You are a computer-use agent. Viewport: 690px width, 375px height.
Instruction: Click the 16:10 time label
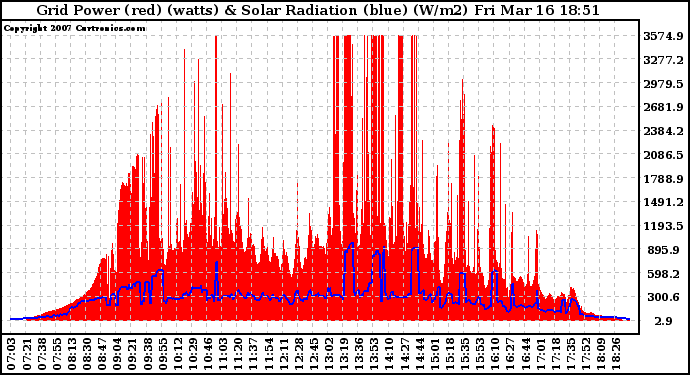click(495, 354)
